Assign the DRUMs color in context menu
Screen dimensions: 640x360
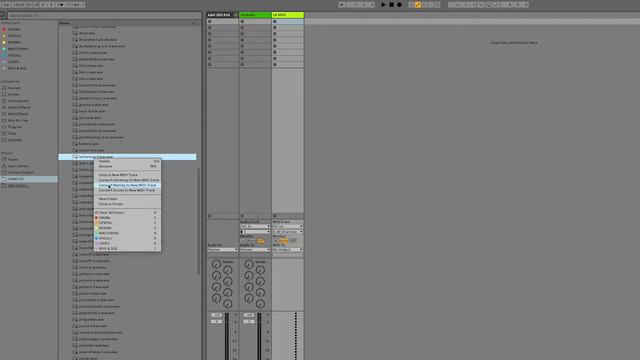127,218
